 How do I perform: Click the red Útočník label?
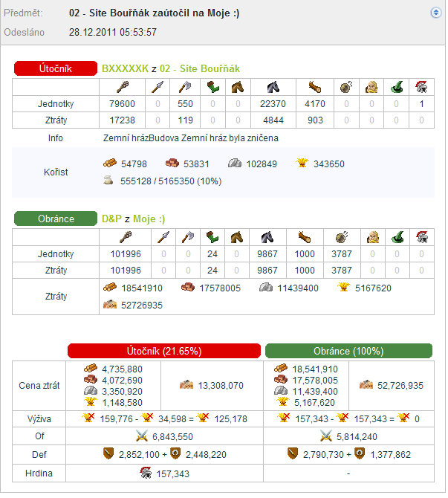(x=56, y=68)
